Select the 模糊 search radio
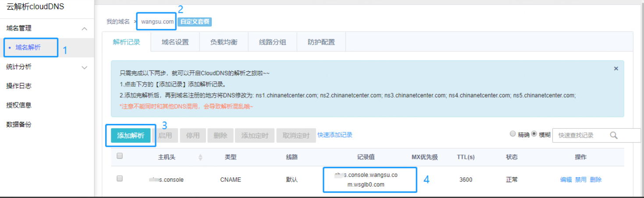This screenshot has width=644, height=198. (534, 134)
